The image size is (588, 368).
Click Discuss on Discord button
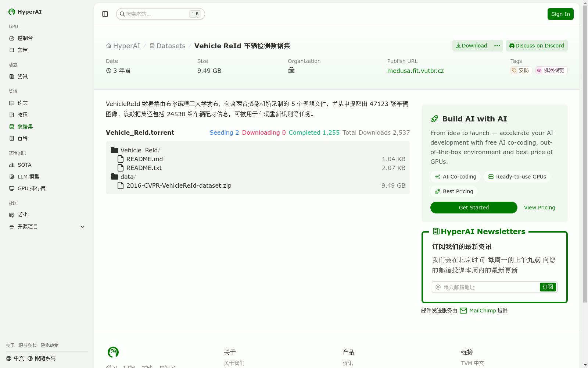(537, 46)
